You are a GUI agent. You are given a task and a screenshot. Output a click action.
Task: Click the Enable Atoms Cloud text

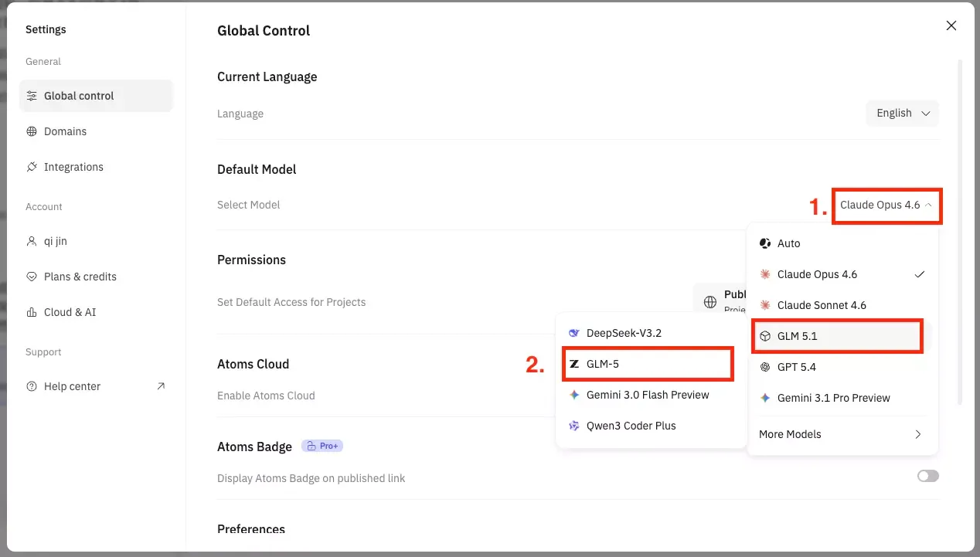tap(266, 396)
